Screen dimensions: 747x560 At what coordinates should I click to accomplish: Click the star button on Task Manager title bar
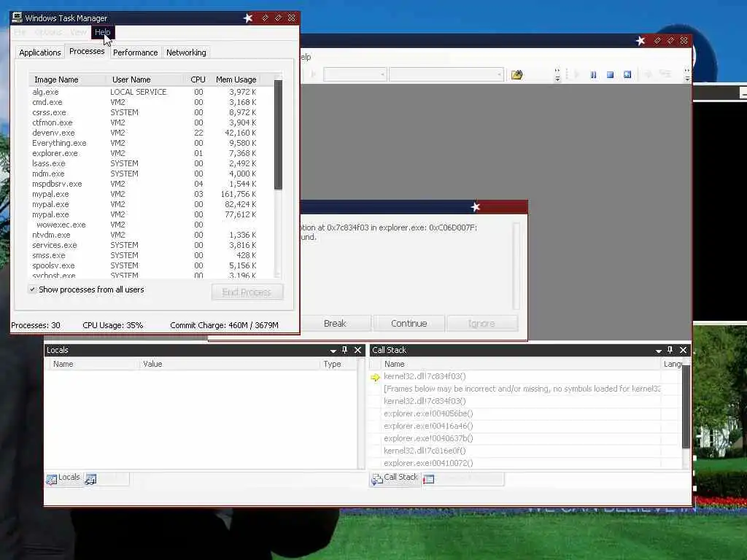click(248, 18)
